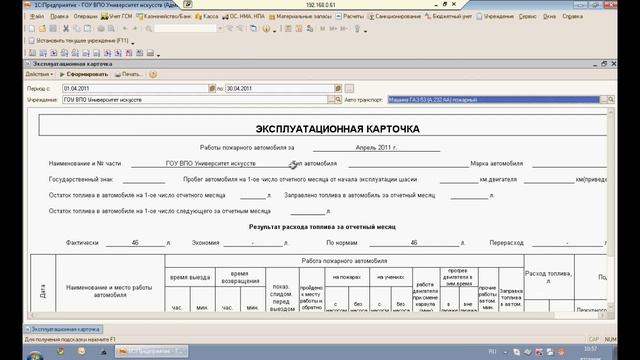Click the orange help icon beside Печать
Viewport: 640px width, 360px height.
(x=153, y=74)
